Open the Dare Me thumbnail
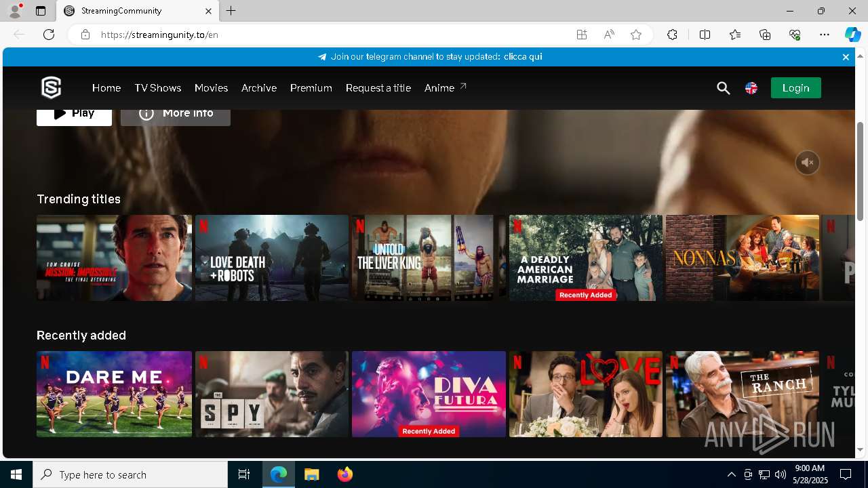 point(114,394)
